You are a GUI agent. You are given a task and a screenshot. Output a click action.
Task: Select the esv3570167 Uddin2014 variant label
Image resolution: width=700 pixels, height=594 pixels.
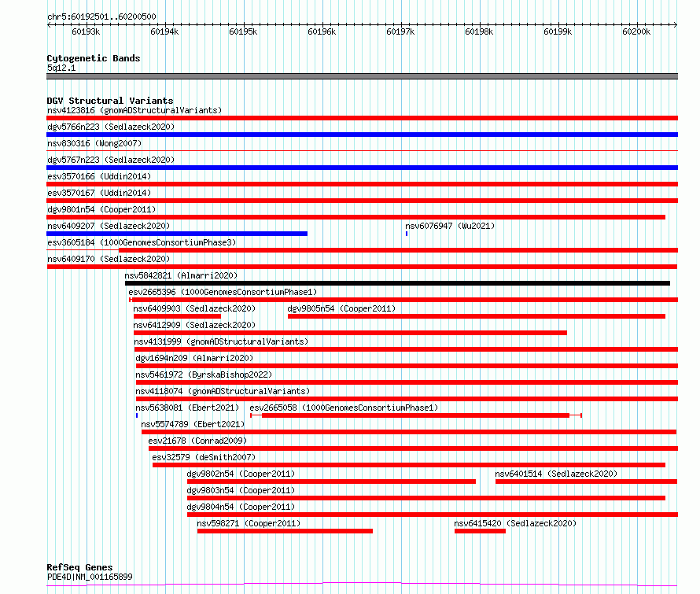click(99, 193)
